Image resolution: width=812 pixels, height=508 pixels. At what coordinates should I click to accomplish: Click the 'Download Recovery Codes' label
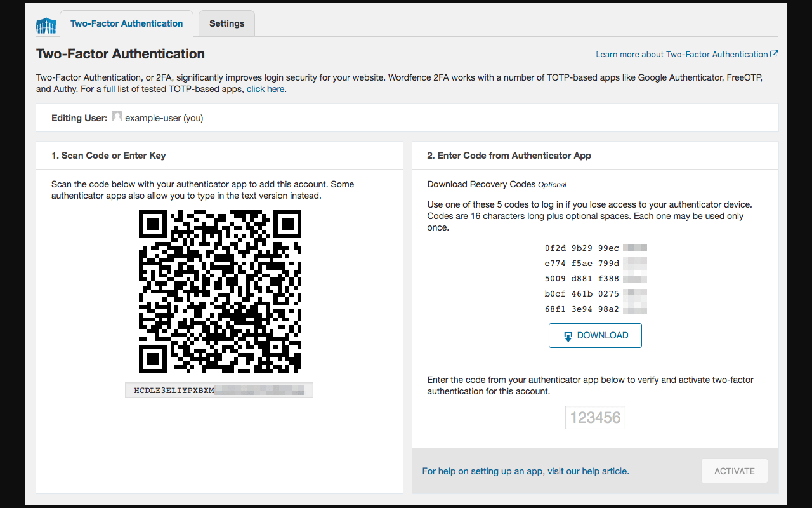pos(481,184)
